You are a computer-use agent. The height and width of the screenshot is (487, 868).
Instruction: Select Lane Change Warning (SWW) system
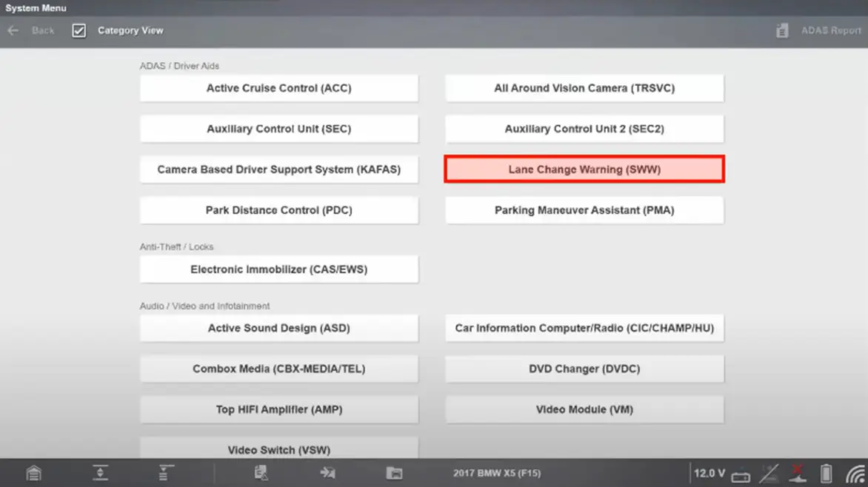coord(584,169)
